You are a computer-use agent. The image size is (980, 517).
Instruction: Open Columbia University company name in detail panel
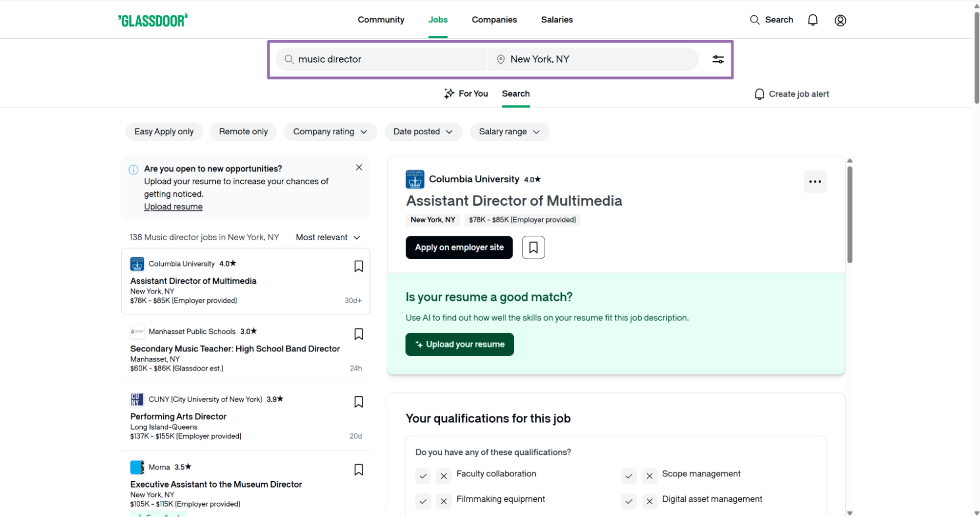[x=474, y=179]
